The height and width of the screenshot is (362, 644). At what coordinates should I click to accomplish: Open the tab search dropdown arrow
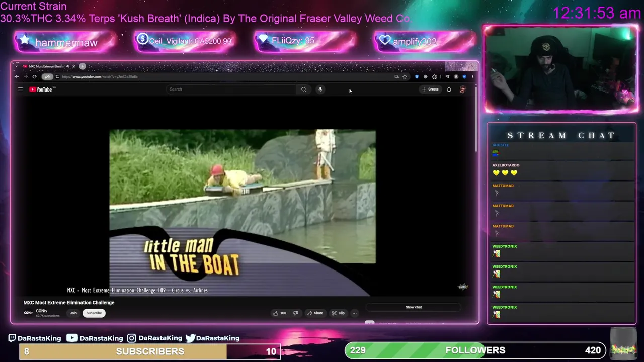point(16,66)
